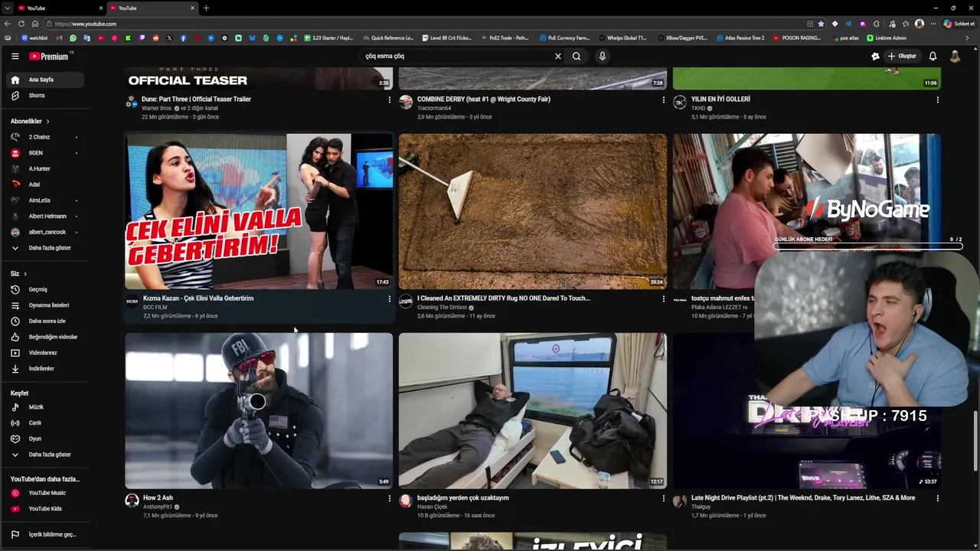980x551 pixels.
Task: Open more options for EXTREMELY DIRTY Rug video
Action: click(x=663, y=298)
